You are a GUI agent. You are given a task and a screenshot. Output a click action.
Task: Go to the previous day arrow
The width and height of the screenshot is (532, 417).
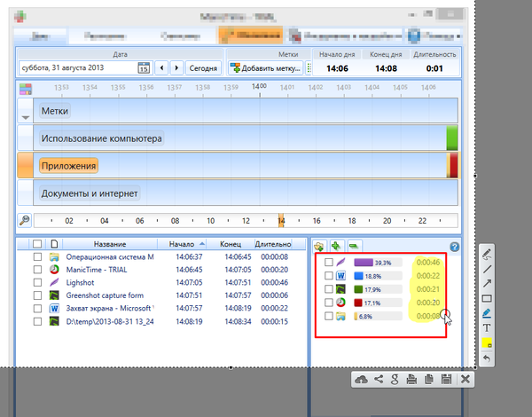tap(162, 68)
